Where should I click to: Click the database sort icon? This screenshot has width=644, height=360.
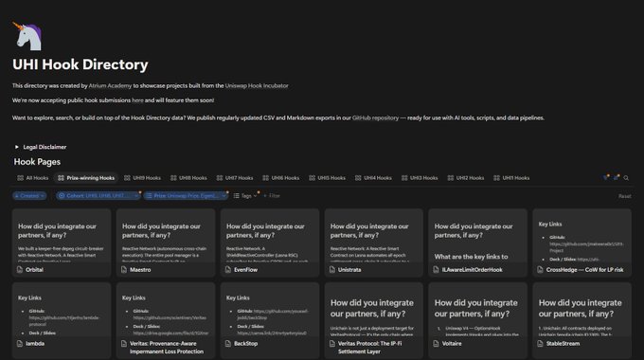point(616,177)
